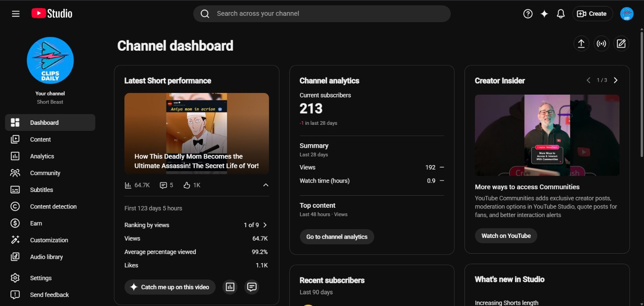Open the sparkle Ask Studio icon

tap(544, 14)
